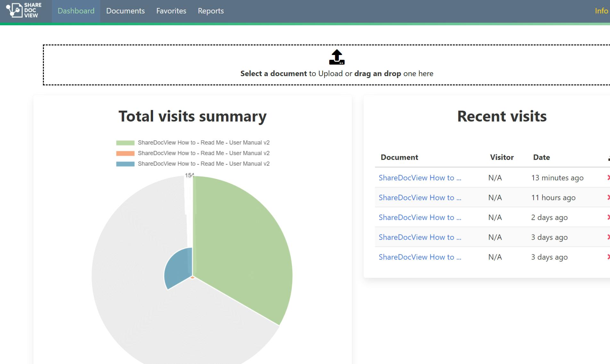Open the document visited 11 hours ago
The height and width of the screenshot is (364, 610).
420,198
